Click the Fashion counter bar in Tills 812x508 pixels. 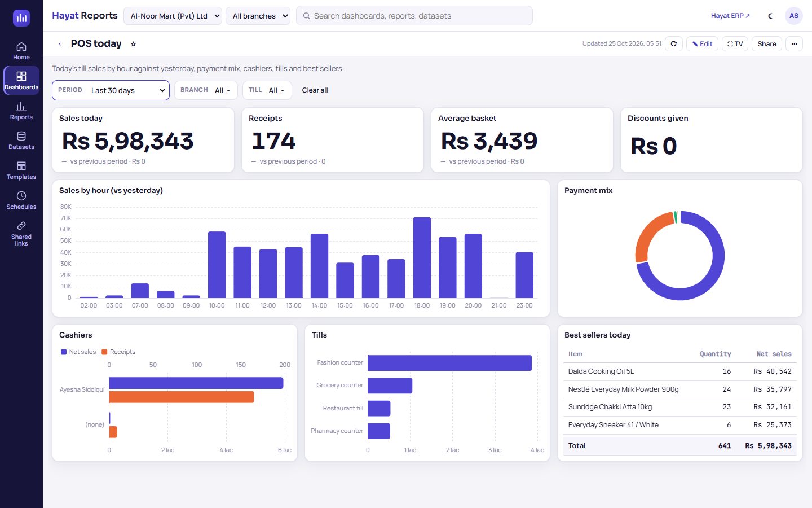click(449, 363)
